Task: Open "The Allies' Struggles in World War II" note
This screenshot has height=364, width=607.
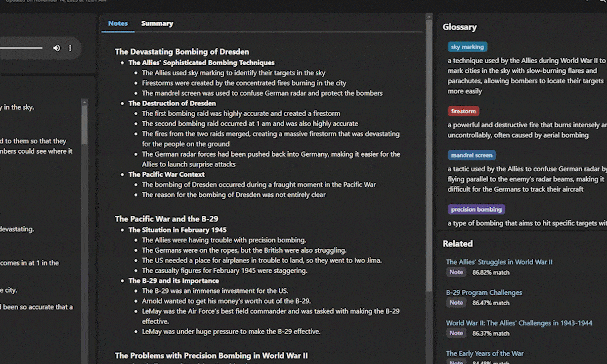Action: tap(499, 262)
